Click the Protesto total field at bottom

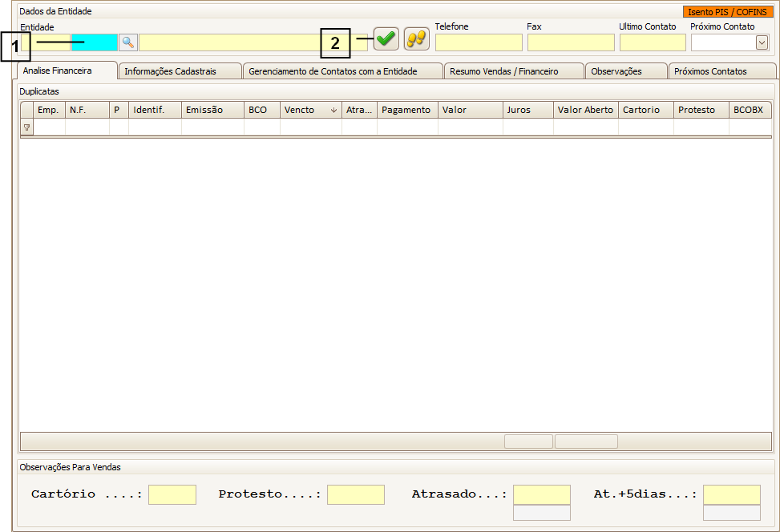[x=355, y=494]
